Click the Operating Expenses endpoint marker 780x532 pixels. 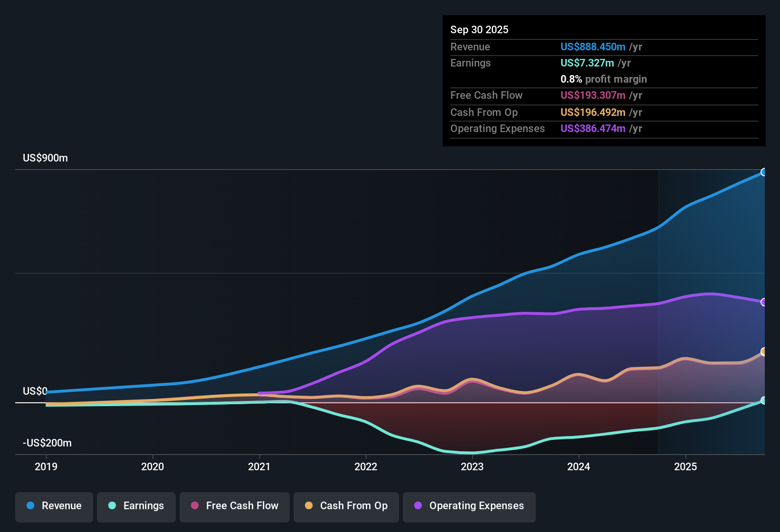(764, 302)
